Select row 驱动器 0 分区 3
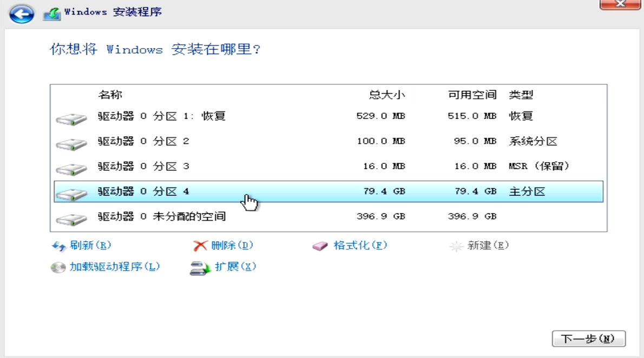This screenshot has width=644, height=358. [x=328, y=166]
